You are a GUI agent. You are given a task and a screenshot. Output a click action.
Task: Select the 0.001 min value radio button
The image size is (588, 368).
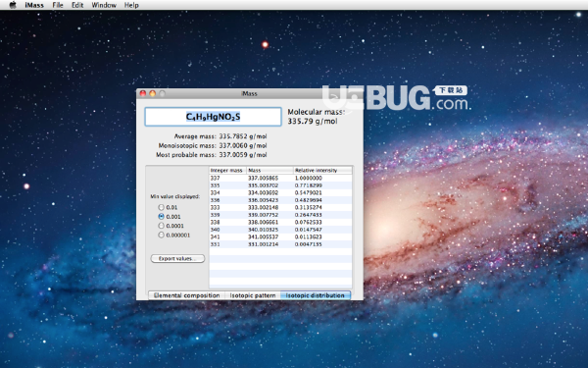tap(162, 217)
